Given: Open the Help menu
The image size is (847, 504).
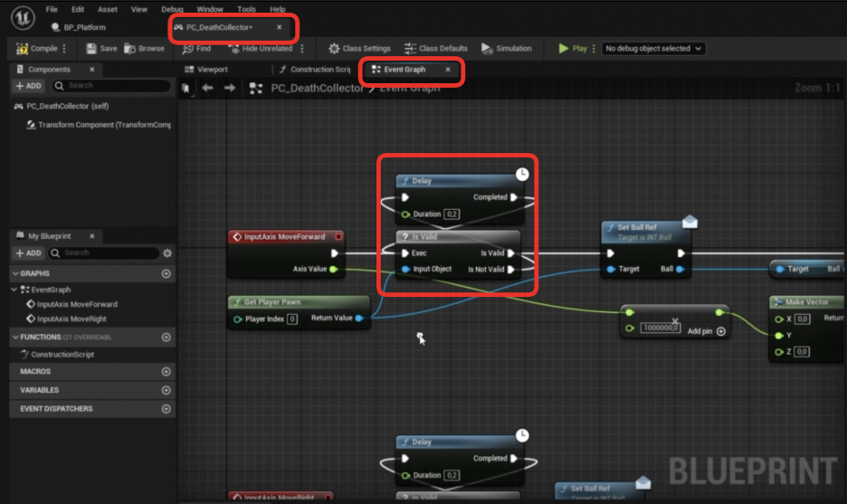Looking at the screenshot, I should [x=278, y=9].
